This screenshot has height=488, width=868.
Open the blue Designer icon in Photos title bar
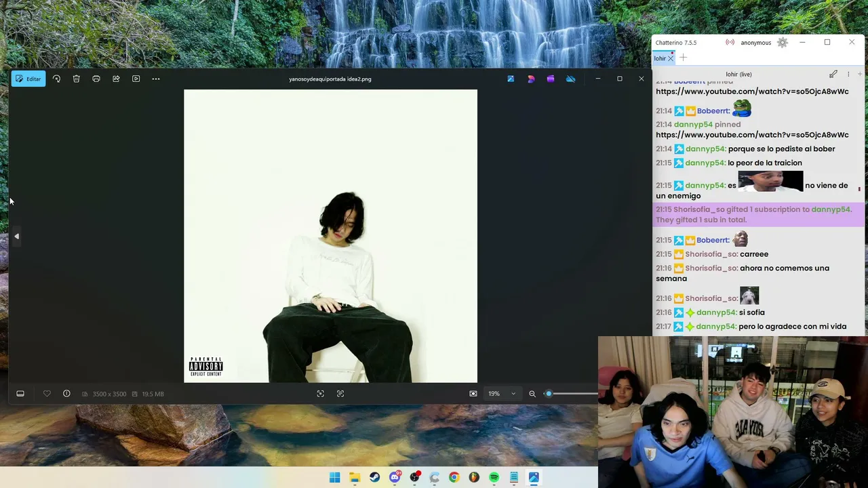point(511,79)
